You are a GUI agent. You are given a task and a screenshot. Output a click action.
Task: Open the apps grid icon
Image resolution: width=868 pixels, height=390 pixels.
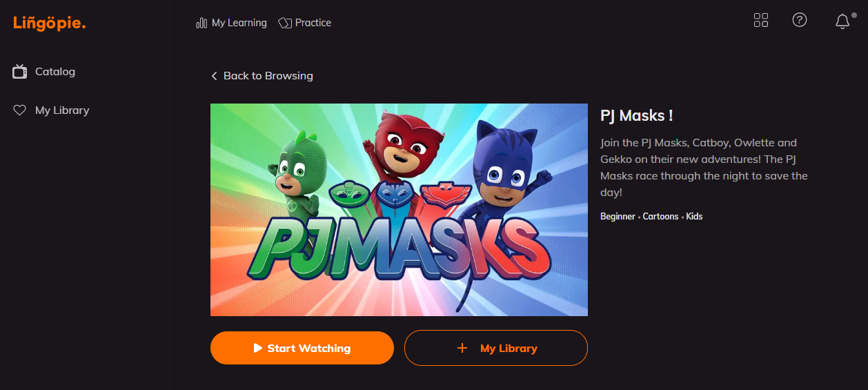(761, 20)
